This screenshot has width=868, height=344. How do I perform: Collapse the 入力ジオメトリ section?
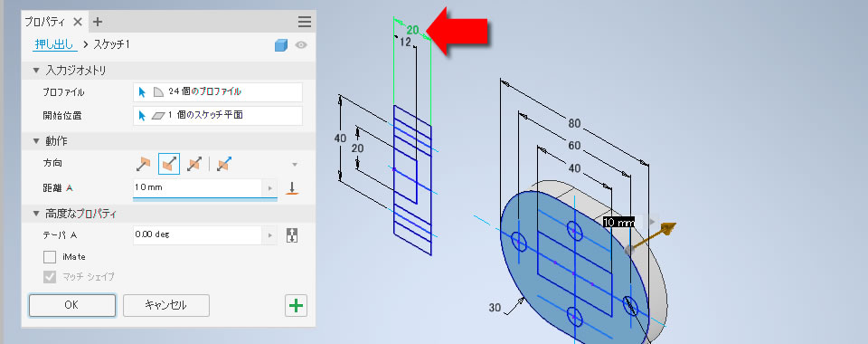pos(36,71)
